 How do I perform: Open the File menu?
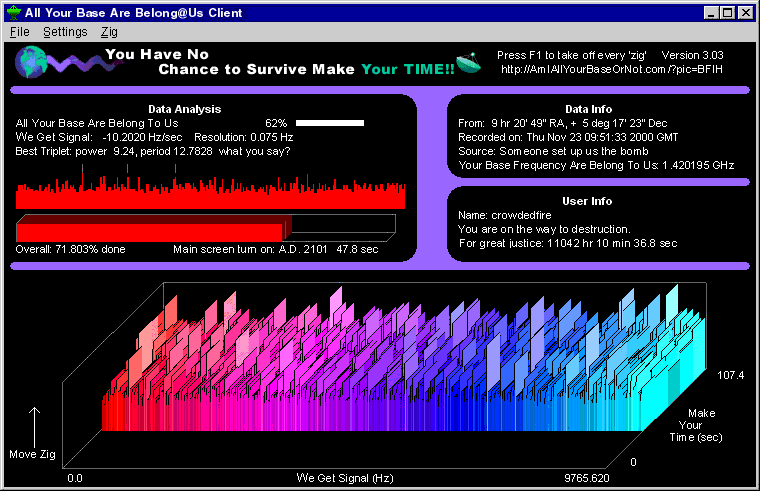19,32
